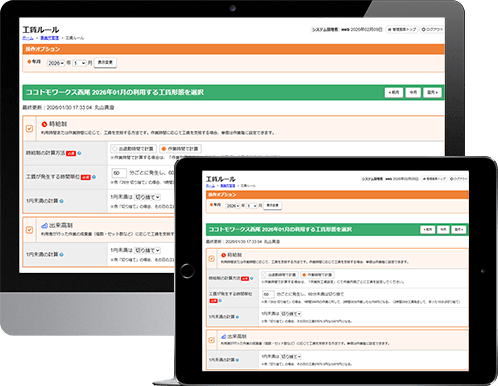Toggle the 時給制 checkbox on the tablet
498x386 pixels.
coord(211,258)
